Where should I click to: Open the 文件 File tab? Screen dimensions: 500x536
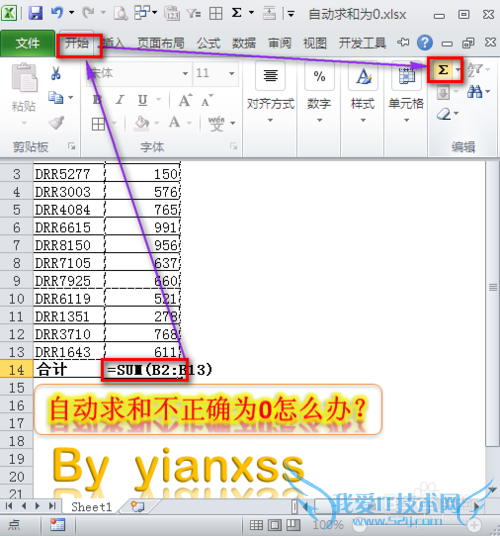coord(27,43)
